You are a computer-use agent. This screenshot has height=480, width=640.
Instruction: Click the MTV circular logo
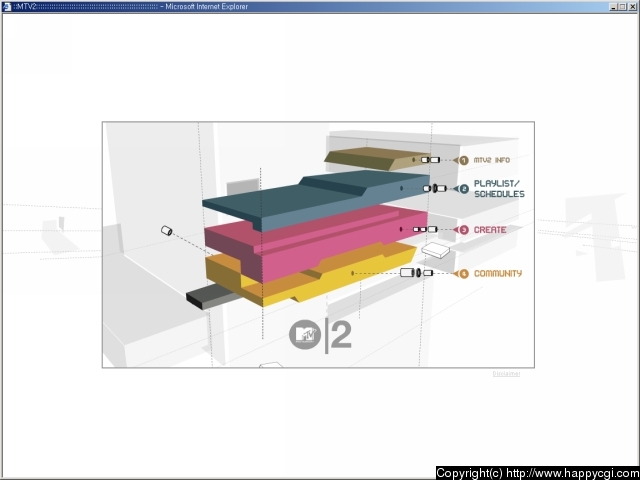coord(305,335)
